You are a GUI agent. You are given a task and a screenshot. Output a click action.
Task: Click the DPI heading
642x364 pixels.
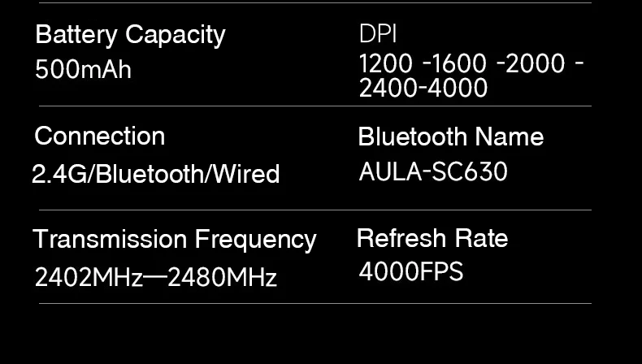pyautogui.click(x=377, y=34)
